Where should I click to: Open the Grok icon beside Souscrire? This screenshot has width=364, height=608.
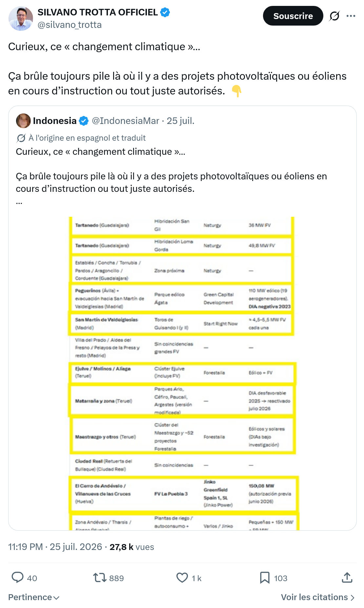coord(334,16)
